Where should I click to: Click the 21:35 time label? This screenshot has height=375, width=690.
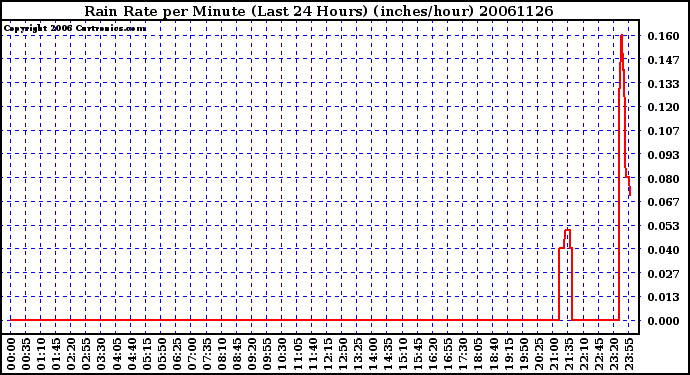pyautogui.click(x=569, y=354)
